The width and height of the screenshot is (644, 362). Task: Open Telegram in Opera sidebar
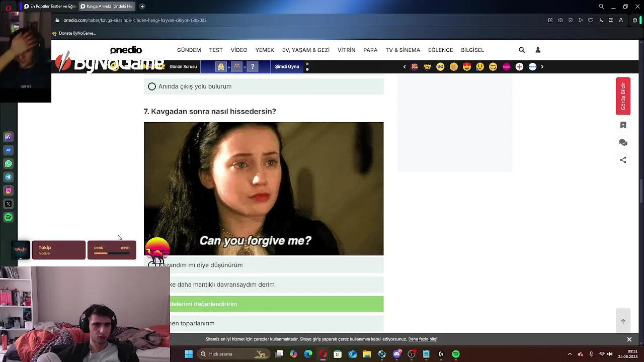(x=9, y=177)
